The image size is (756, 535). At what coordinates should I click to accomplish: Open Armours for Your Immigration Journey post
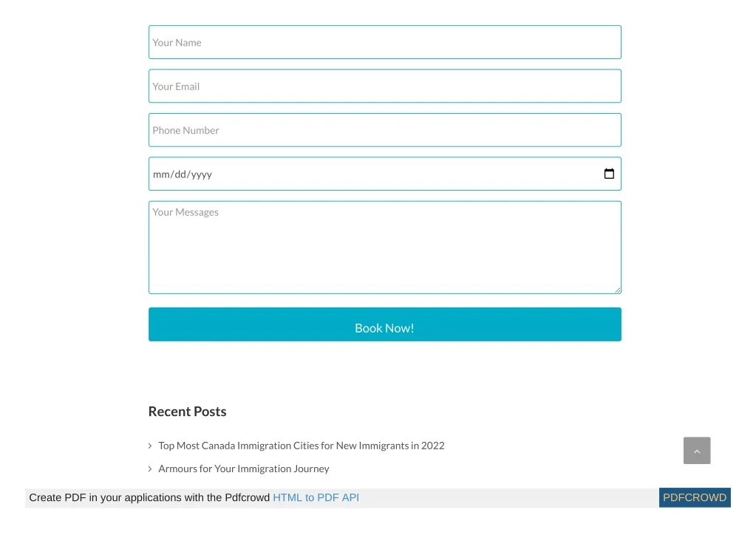[243, 468]
